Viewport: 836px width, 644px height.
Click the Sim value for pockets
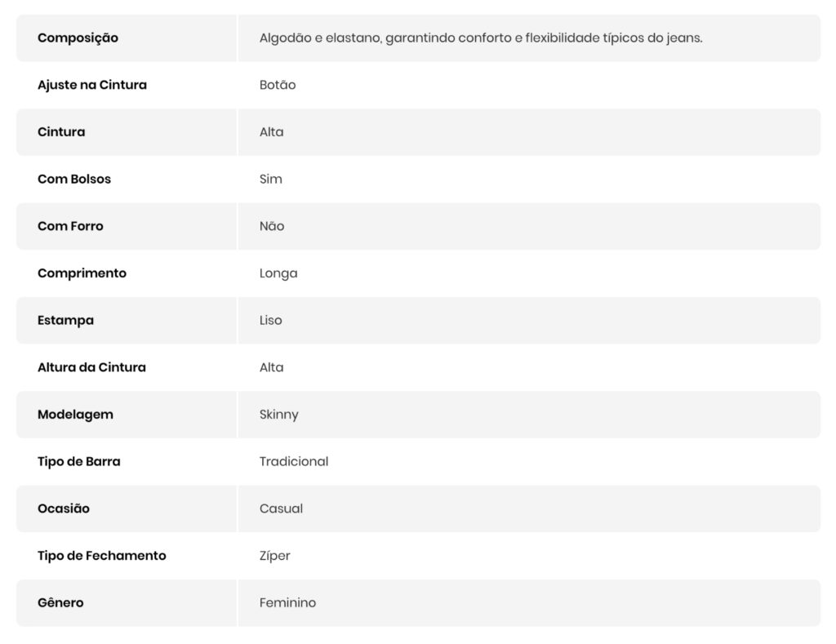271,179
